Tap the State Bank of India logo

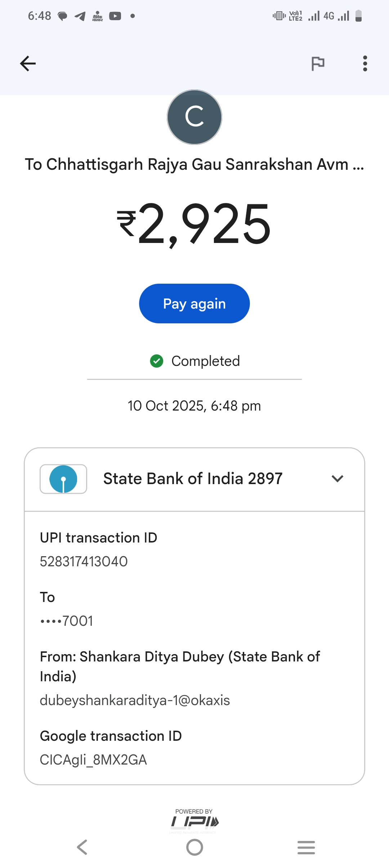point(63,479)
